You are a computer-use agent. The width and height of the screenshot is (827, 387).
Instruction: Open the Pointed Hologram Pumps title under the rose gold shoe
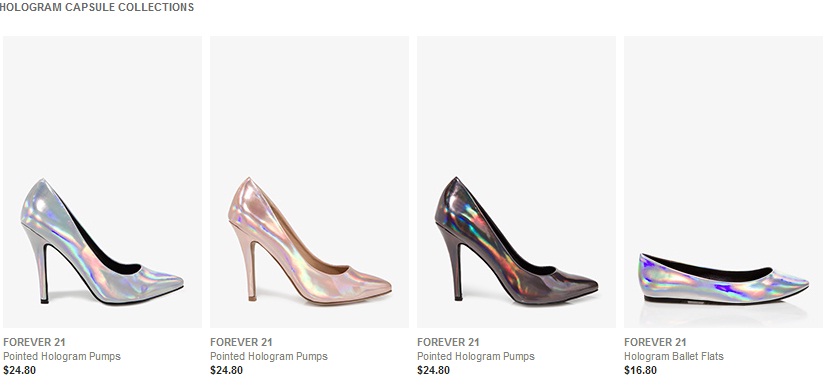[x=269, y=356]
